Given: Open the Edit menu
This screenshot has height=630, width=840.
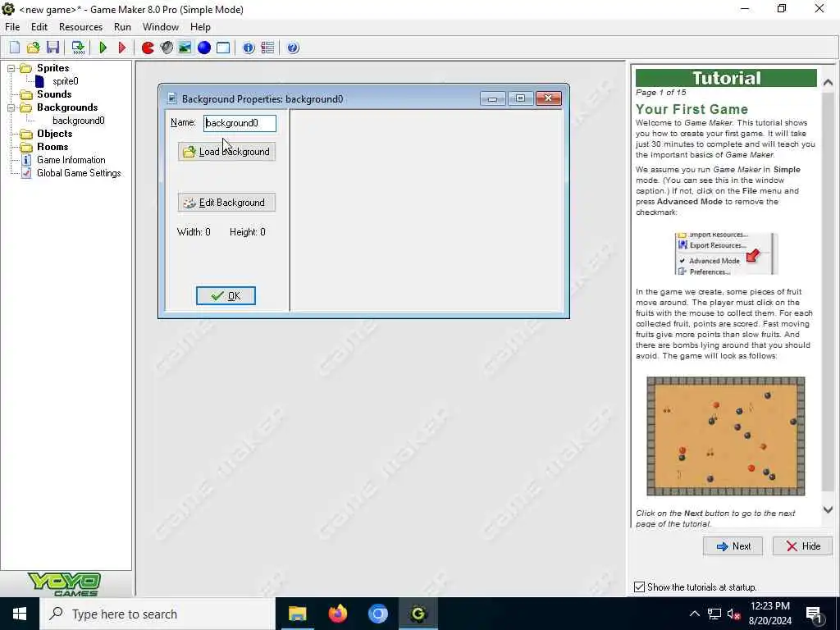Looking at the screenshot, I should [39, 27].
